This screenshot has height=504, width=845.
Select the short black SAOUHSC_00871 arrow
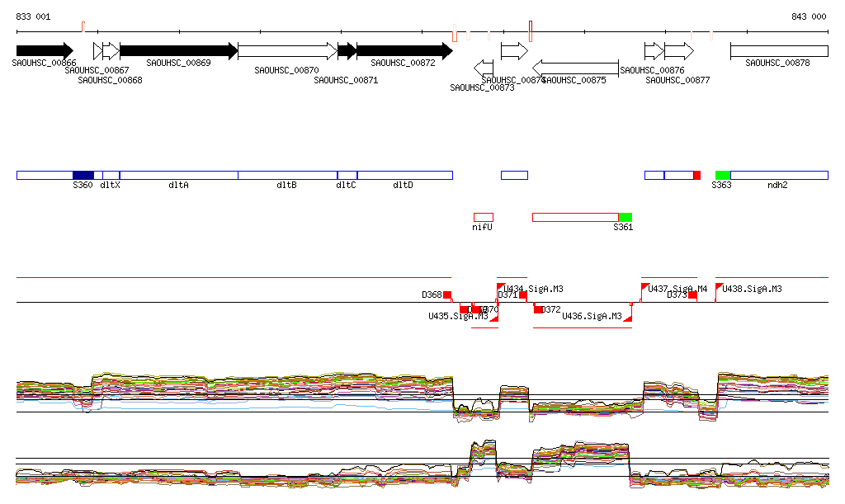[347, 51]
